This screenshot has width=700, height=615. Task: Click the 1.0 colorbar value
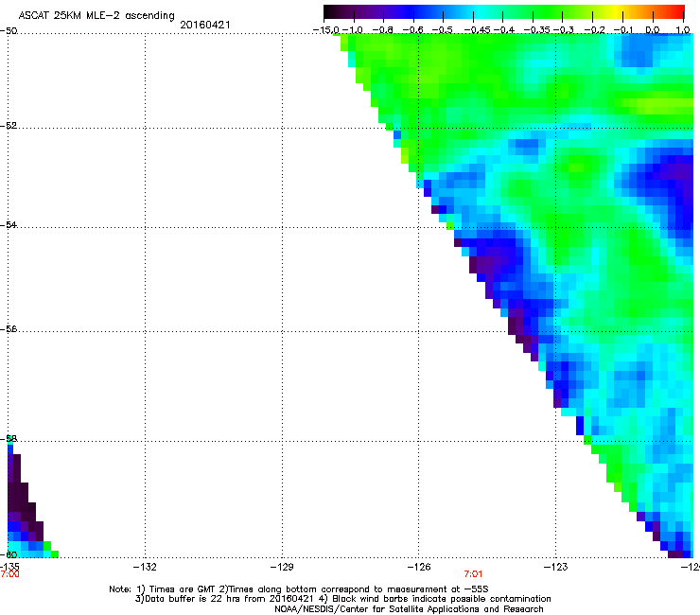click(683, 30)
